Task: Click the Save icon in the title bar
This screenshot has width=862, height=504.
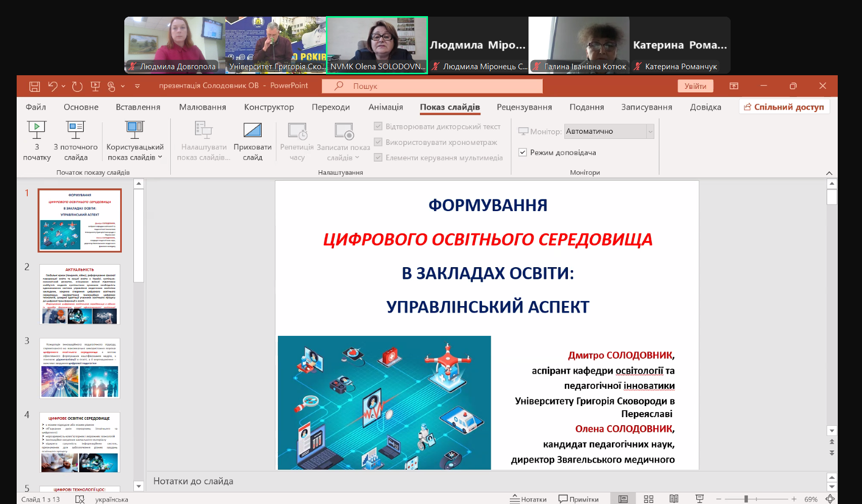Action: [x=34, y=86]
